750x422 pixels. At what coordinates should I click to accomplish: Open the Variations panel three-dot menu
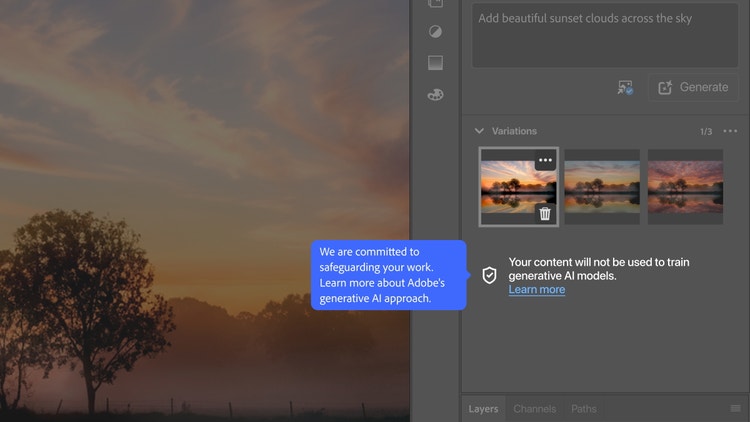pyautogui.click(x=730, y=131)
